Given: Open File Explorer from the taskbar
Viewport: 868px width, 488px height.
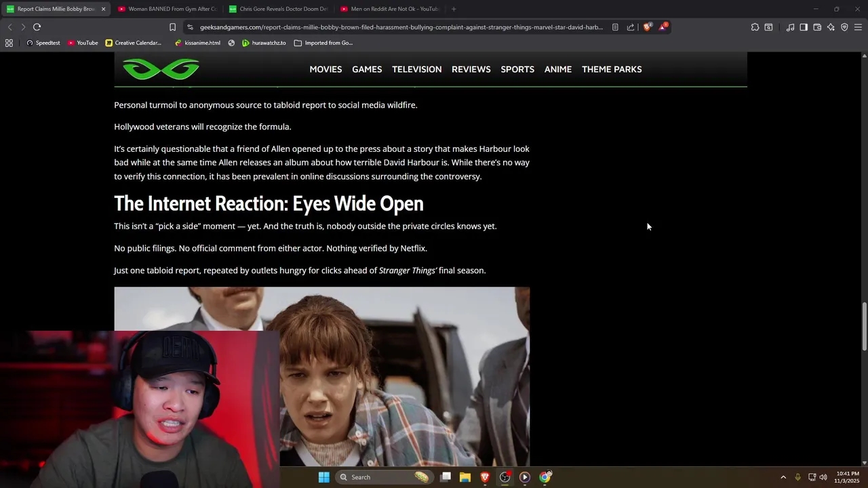Looking at the screenshot, I should tap(465, 477).
